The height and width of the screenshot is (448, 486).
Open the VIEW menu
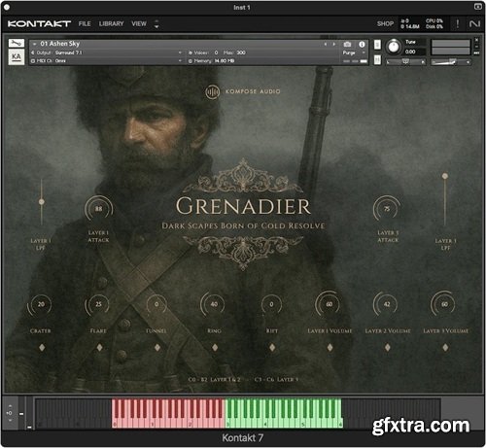pos(139,23)
